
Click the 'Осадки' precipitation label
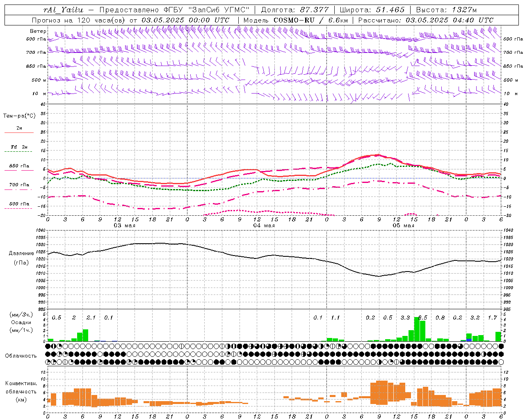pyautogui.click(x=21, y=322)
